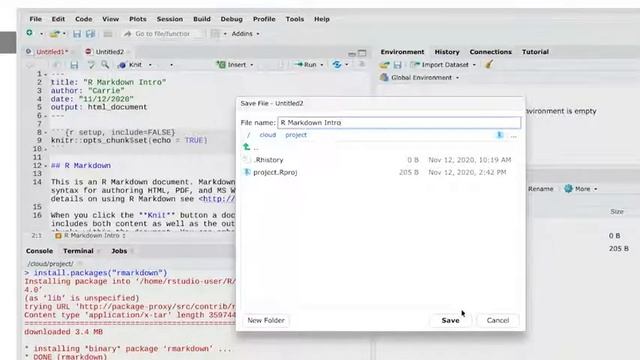Expand the Run options dropdown arrow

[x=322, y=65]
